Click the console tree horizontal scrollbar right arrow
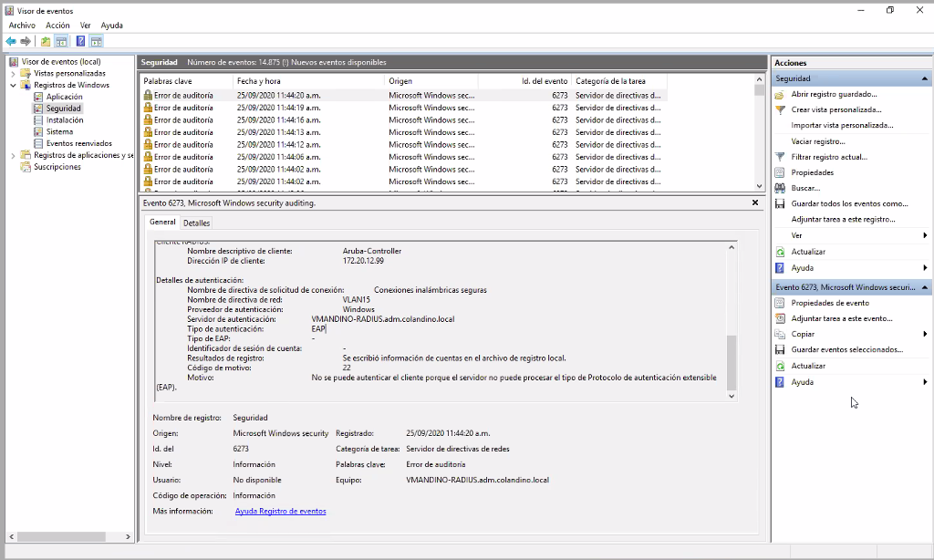The height and width of the screenshot is (560, 934). [x=128, y=537]
